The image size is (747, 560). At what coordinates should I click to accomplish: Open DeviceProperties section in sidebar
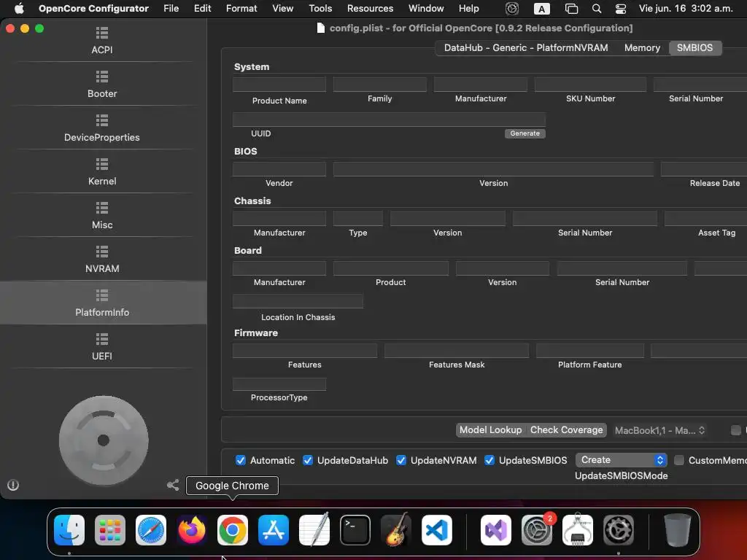[x=102, y=128]
